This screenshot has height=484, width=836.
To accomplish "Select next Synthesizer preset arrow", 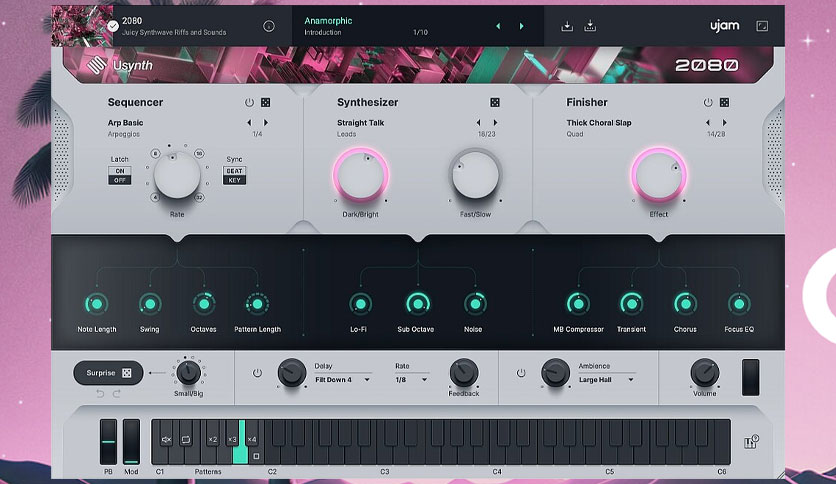I will [x=495, y=123].
